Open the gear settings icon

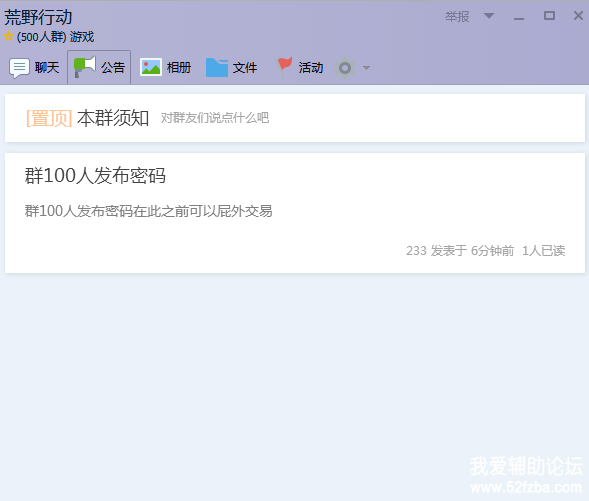tap(345, 68)
